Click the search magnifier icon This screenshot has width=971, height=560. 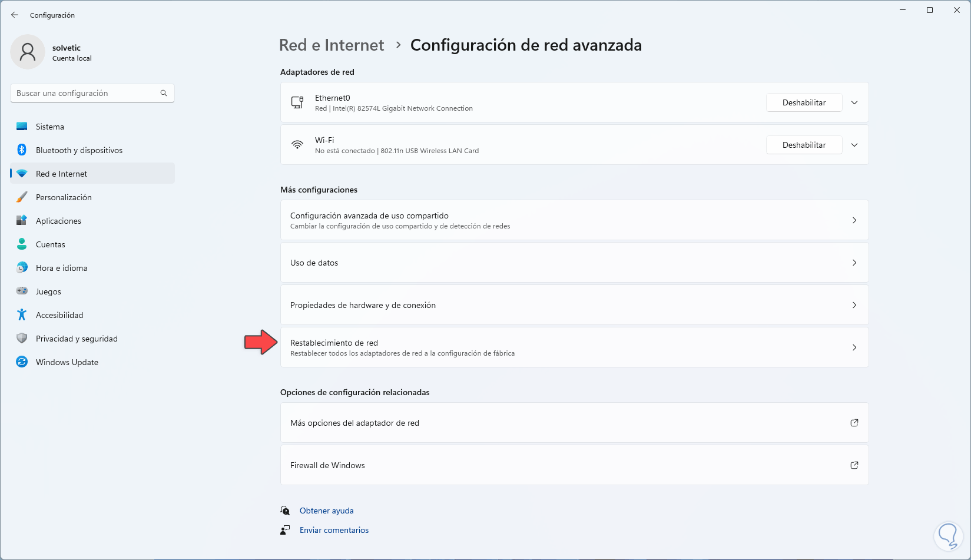click(x=164, y=93)
